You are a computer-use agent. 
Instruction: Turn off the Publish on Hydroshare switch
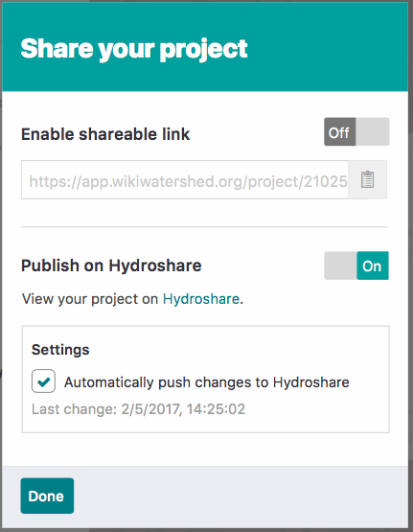click(x=356, y=266)
